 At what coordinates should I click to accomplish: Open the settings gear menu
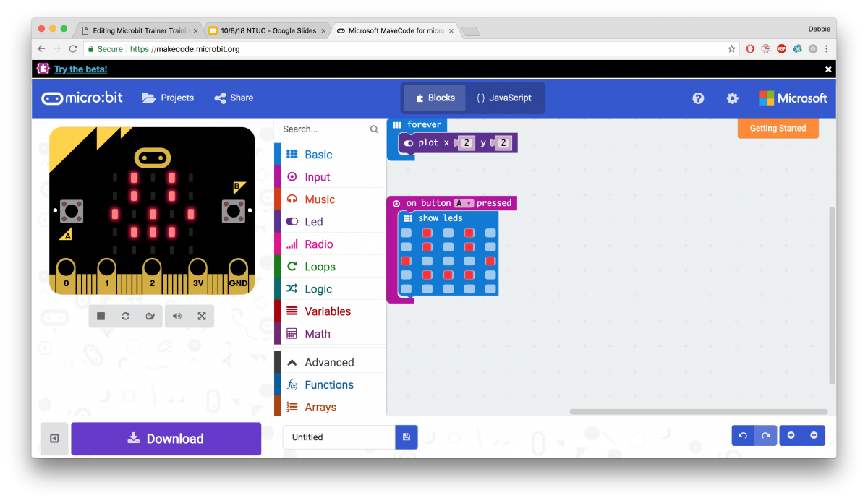click(733, 98)
